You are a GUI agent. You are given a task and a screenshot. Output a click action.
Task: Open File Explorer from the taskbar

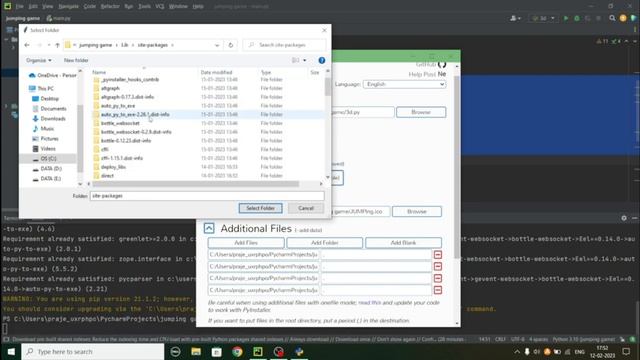pos(196,351)
